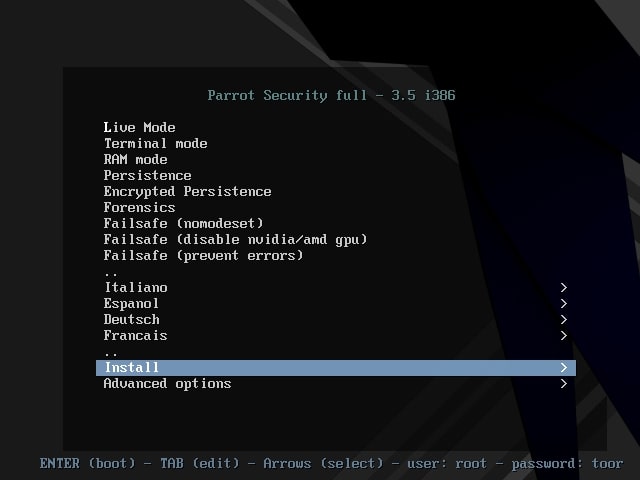Expand the arrow beside Advanced options

[x=564, y=383]
